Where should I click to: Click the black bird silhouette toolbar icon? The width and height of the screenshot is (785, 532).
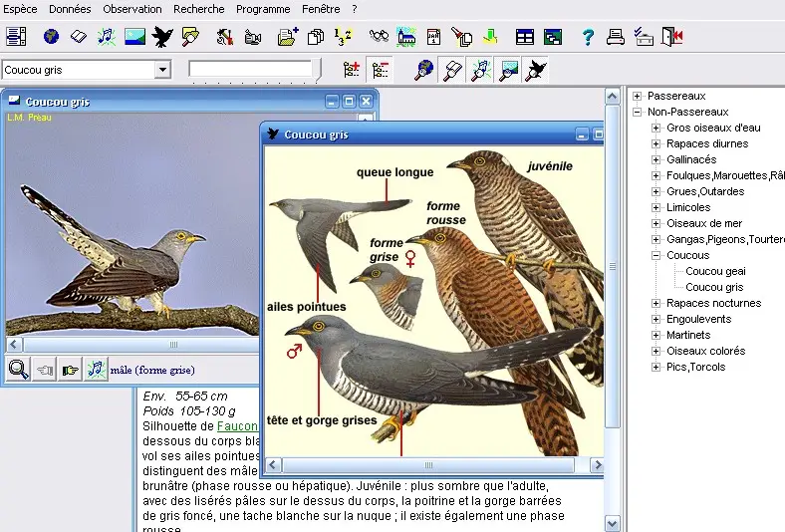tap(162, 37)
